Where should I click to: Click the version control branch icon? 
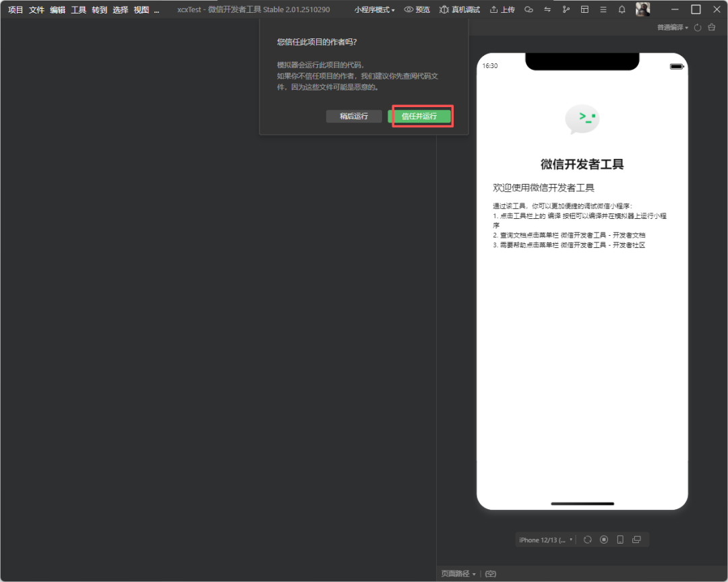(x=566, y=9)
